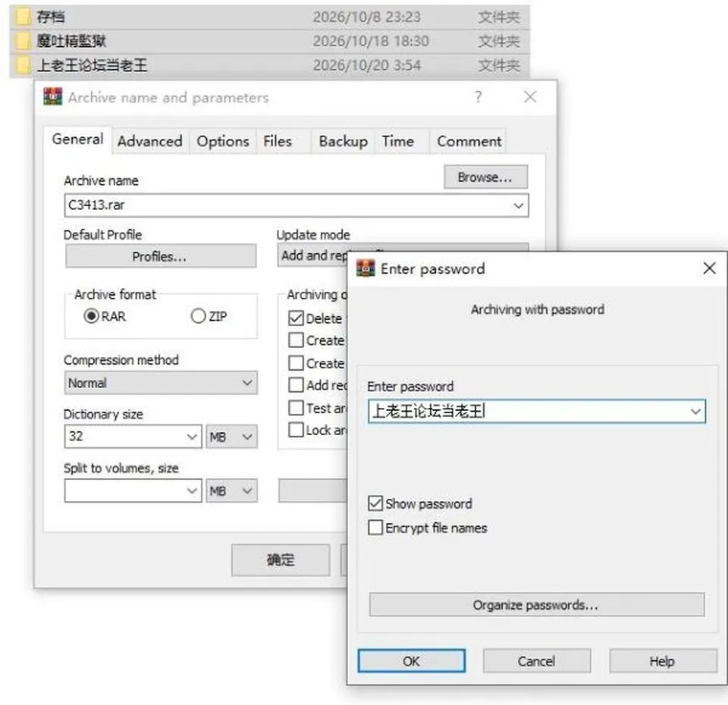The height and width of the screenshot is (705, 728).
Task: Click the WinRAR icon in Enter password dialog
Action: click(x=366, y=268)
